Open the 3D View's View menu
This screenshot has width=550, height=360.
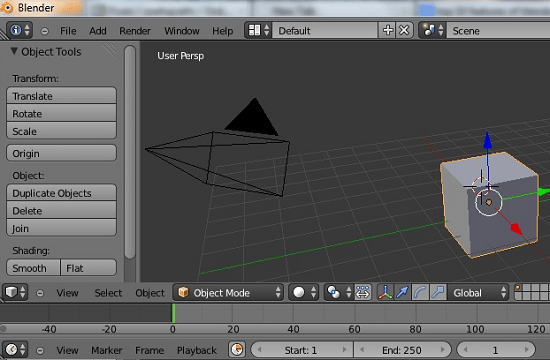(x=67, y=293)
